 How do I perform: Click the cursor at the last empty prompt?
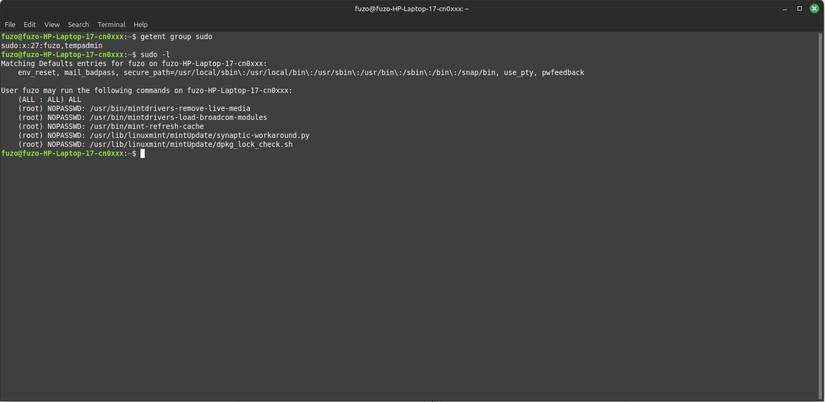tap(143, 154)
